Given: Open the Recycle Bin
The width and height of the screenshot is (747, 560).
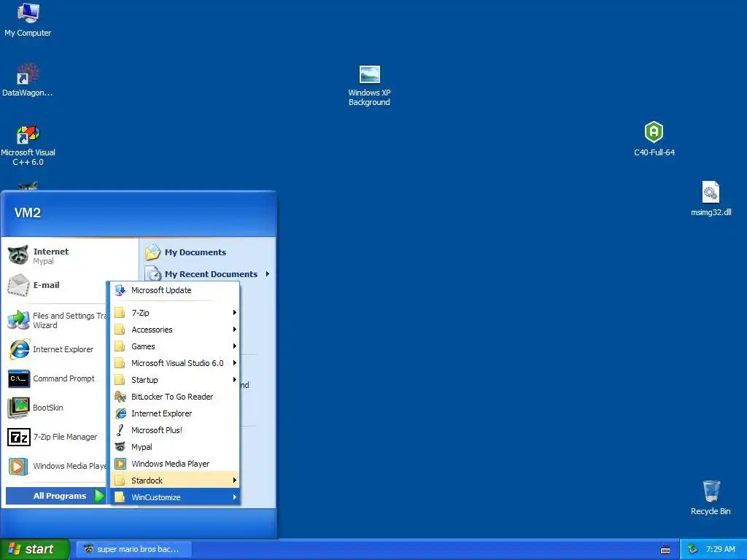Looking at the screenshot, I should tap(711, 497).
